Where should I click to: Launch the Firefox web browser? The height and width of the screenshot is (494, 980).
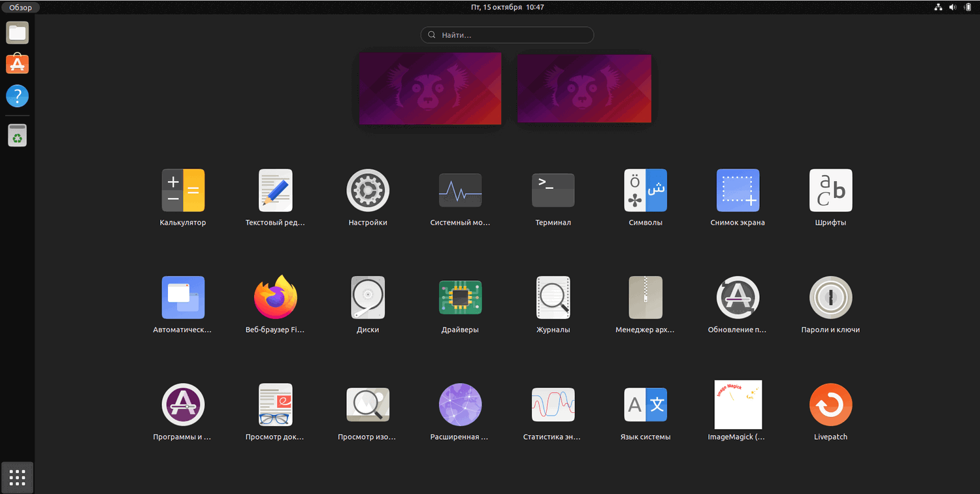point(275,297)
